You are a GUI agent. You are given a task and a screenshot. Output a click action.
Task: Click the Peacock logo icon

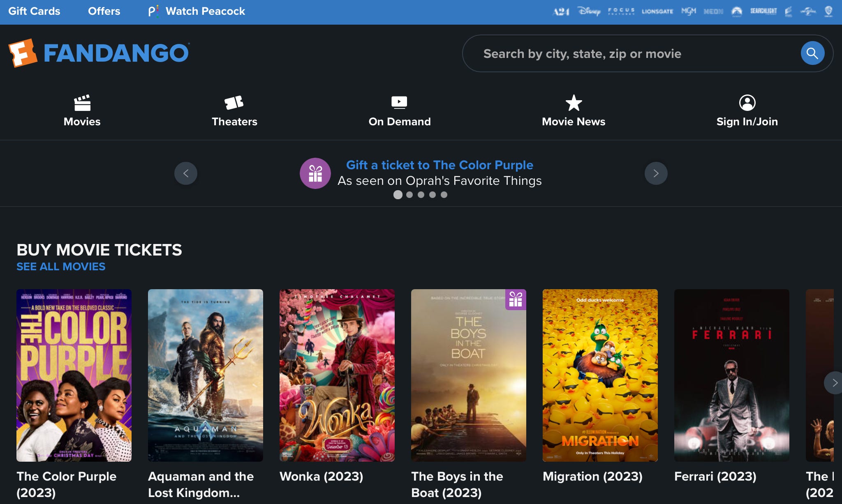coord(153,11)
